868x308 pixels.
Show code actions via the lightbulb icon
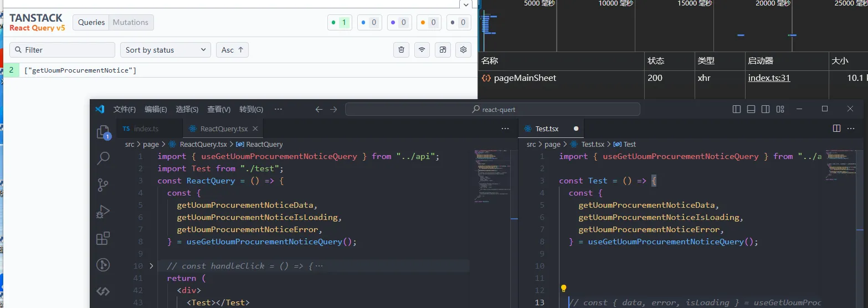(x=564, y=289)
